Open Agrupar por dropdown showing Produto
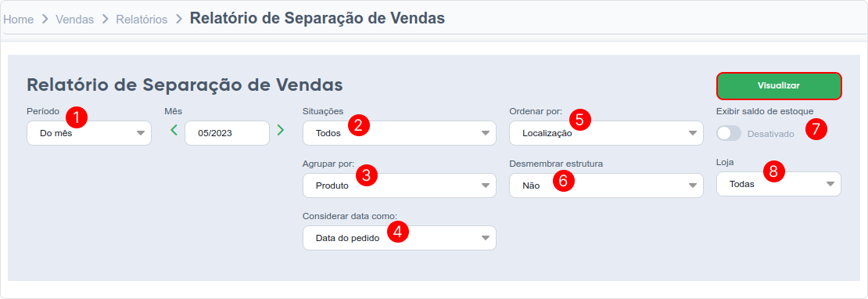868x299 pixels. (x=399, y=186)
